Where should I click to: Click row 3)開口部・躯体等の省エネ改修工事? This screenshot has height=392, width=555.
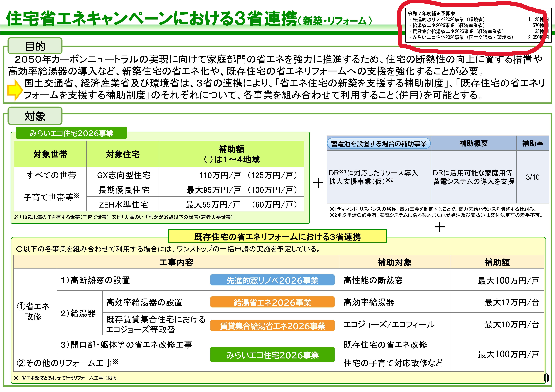coord(126,344)
